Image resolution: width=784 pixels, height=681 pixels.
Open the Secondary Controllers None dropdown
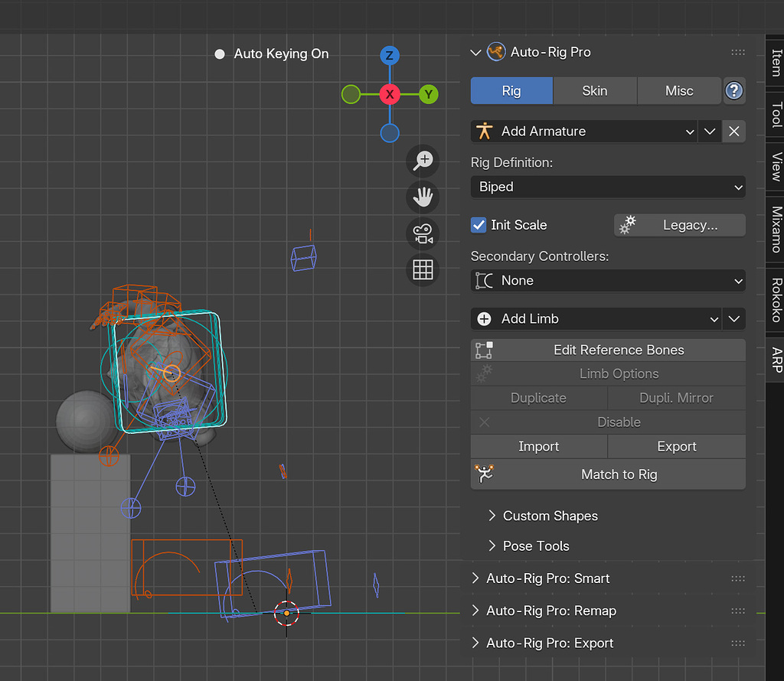(608, 280)
